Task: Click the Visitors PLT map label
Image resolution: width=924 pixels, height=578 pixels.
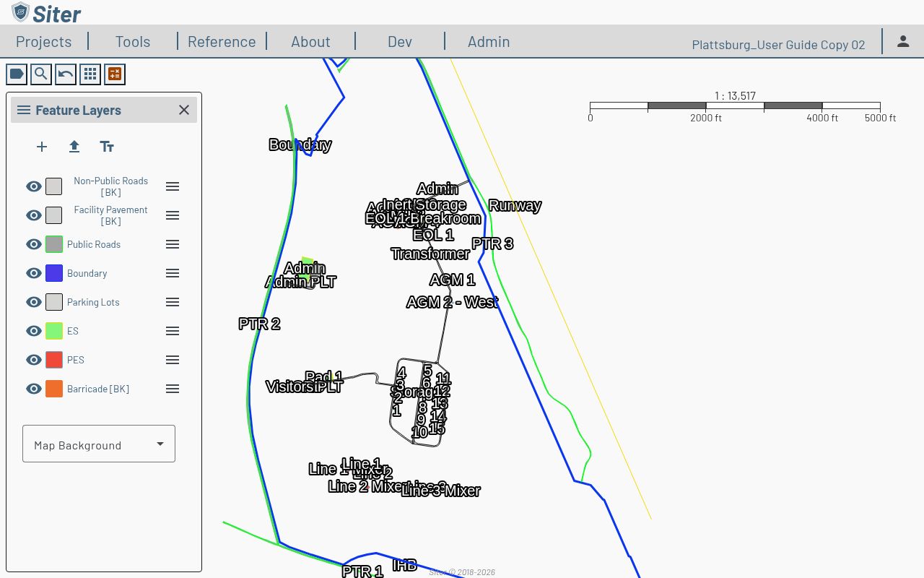Action: [304, 387]
